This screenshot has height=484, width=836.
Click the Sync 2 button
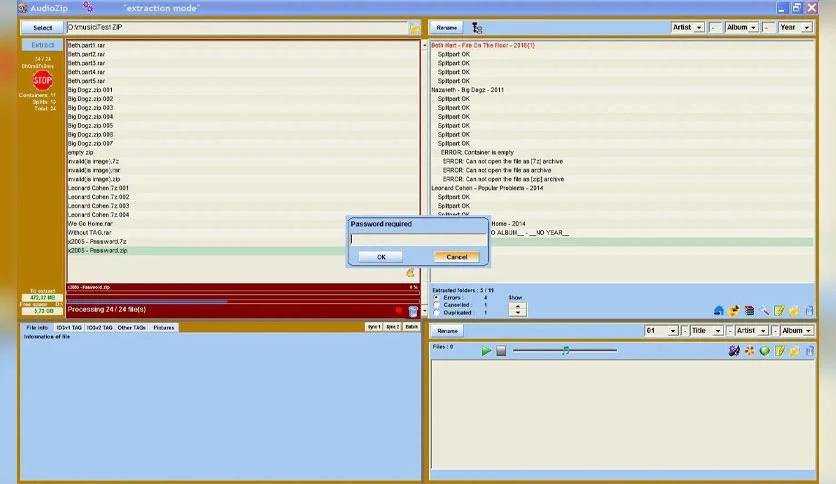coord(392,327)
